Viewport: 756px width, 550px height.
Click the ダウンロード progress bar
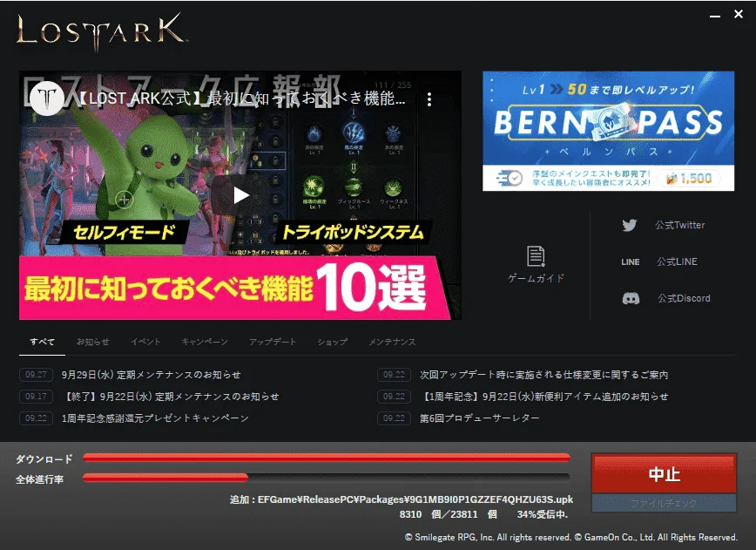point(327,458)
